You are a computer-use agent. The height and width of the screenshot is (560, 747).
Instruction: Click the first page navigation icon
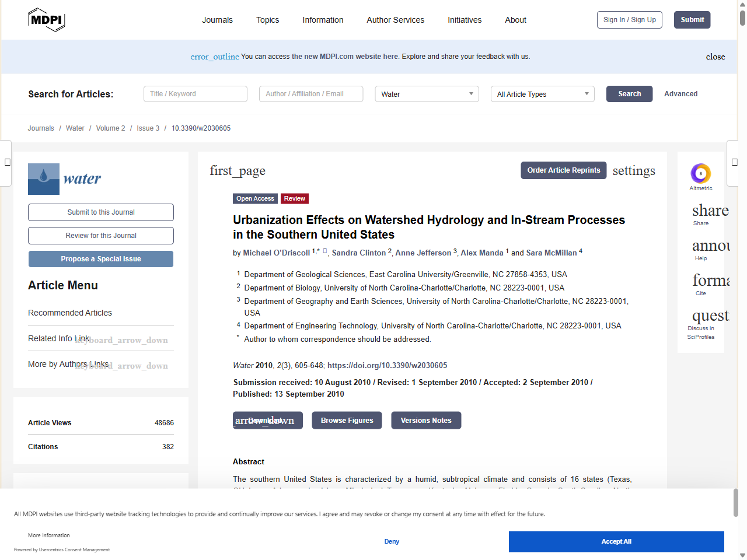coord(238,171)
